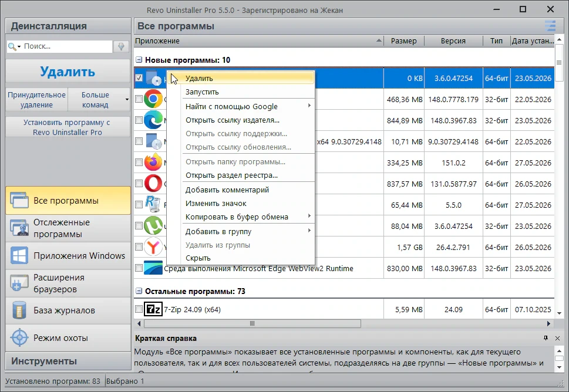Screen dimensions: 569x392
Task: Check the checkbox of the 10,71 MB program
Action: (x=139, y=141)
